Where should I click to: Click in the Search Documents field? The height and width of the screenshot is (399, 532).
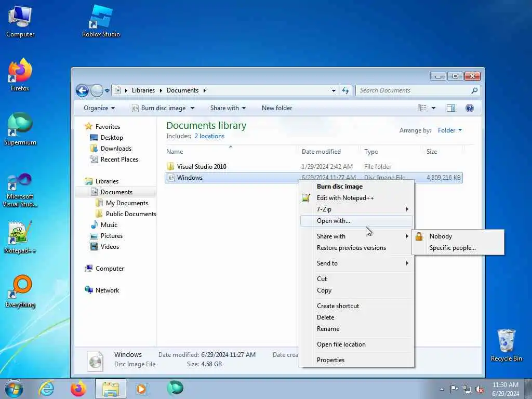(x=414, y=90)
